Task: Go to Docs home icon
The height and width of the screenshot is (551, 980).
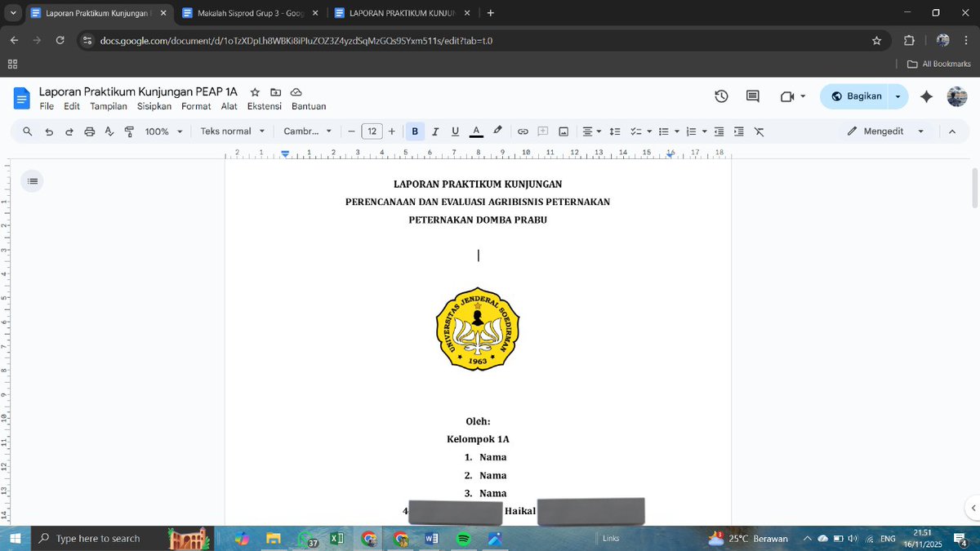Action: click(x=22, y=98)
